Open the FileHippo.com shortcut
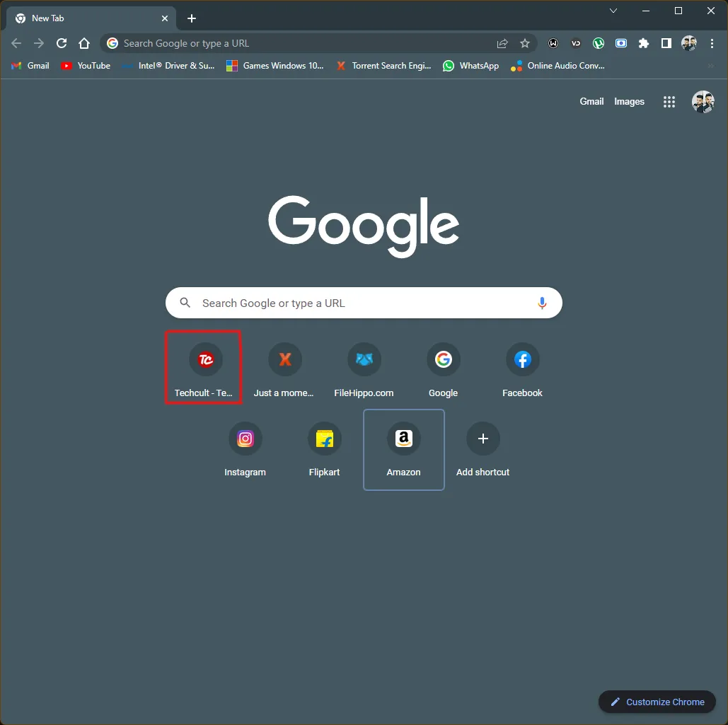728x725 pixels. click(364, 370)
